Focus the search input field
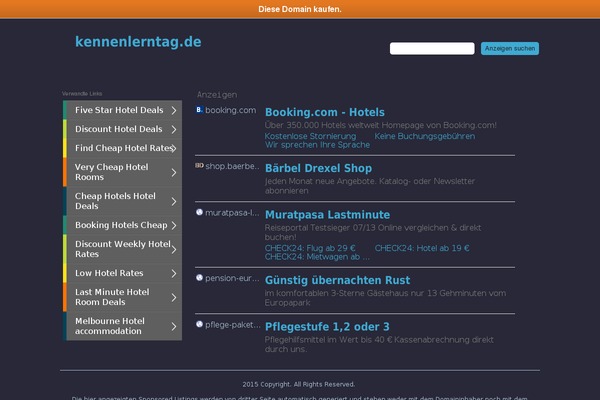Image resolution: width=600 pixels, height=400 pixels. pos(432,49)
